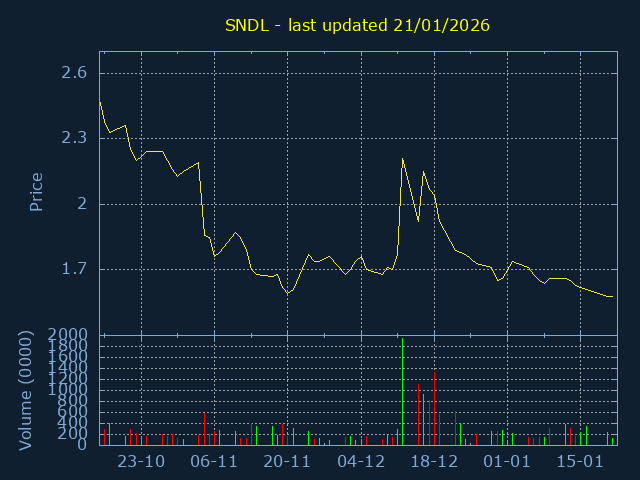The width and height of the screenshot is (640, 480).
Task: Click the 'Volume (0000)' axis label
Action: click(27, 390)
